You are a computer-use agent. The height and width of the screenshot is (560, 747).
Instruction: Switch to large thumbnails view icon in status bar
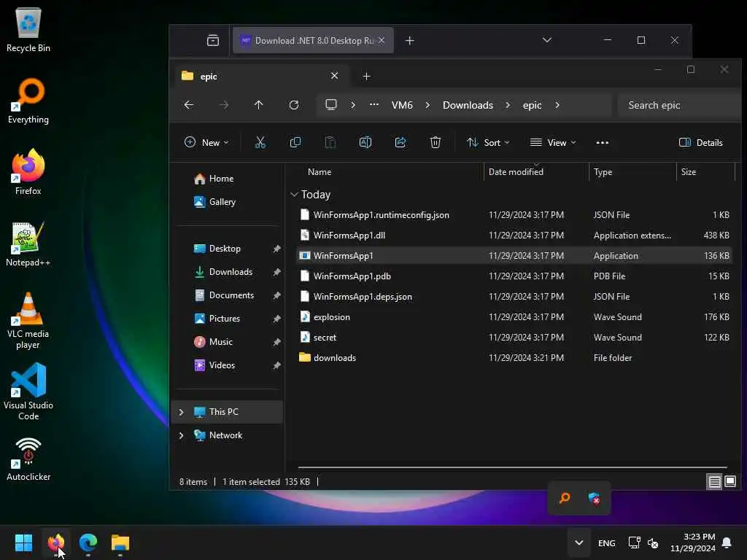click(729, 481)
